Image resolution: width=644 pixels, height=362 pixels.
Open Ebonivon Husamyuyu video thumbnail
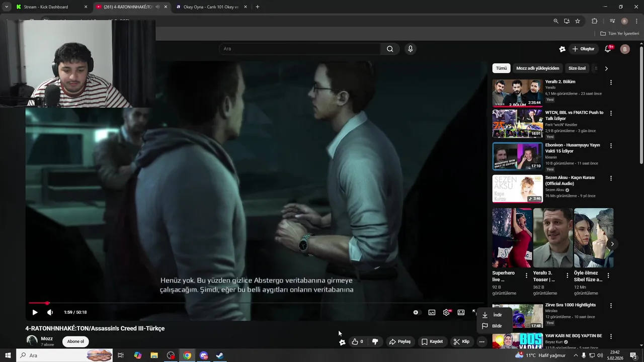517,156
